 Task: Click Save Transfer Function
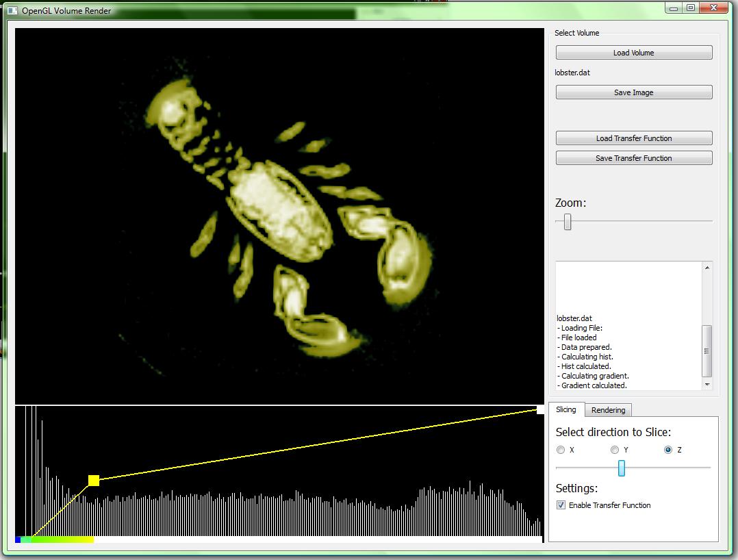pos(633,158)
